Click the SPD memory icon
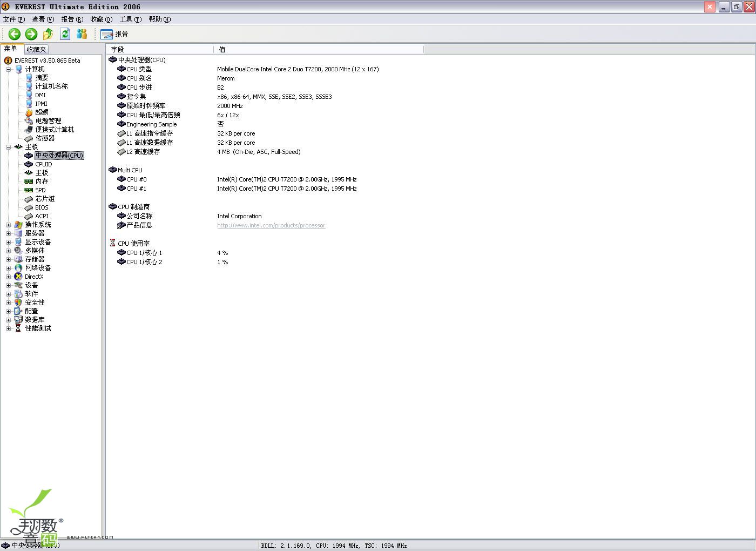756x551 pixels. coord(29,190)
